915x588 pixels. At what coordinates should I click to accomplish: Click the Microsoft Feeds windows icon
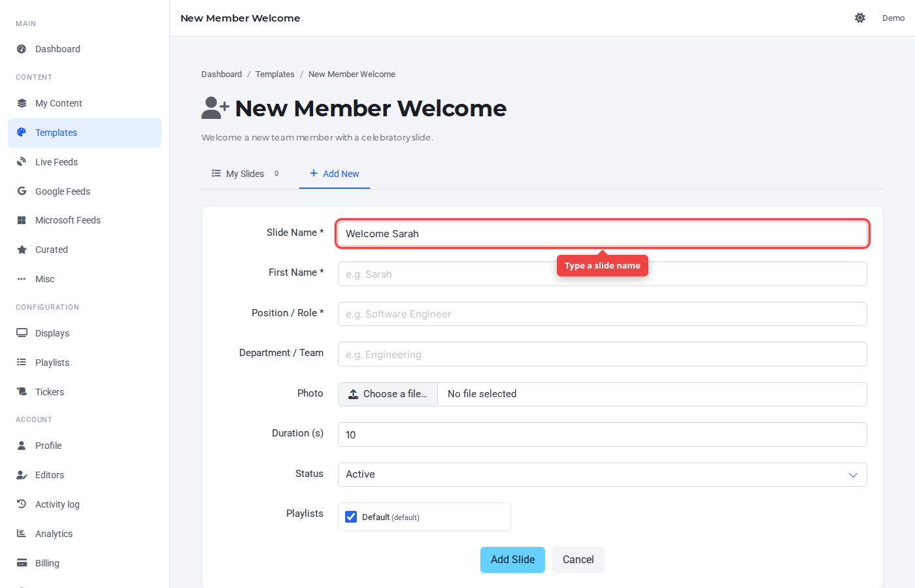[22, 220]
